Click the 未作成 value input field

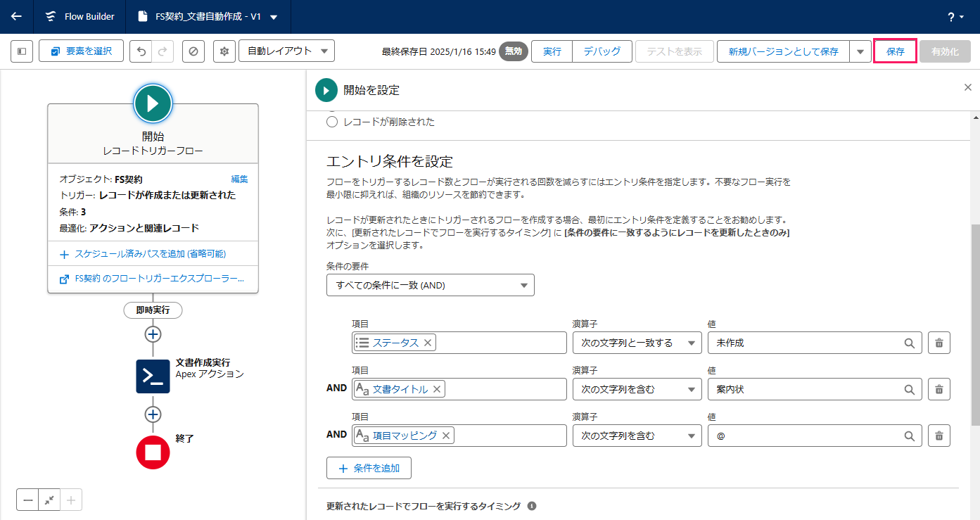coord(815,343)
